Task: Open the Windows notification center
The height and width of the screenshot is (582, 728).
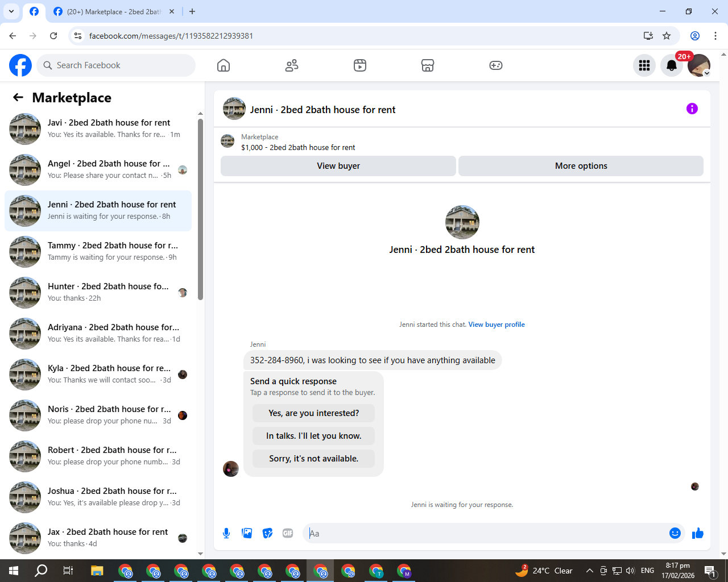Action: (710, 571)
